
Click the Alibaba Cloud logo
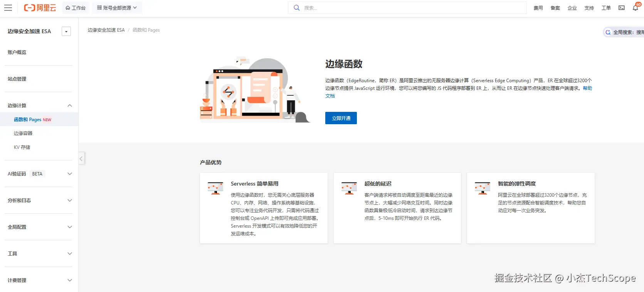click(x=40, y=8)
